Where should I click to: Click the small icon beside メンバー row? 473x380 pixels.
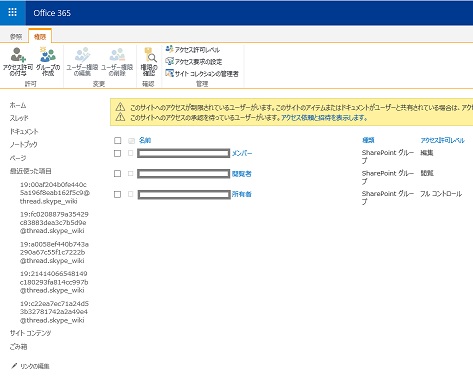pyautogui.click(x=130, y=153)
